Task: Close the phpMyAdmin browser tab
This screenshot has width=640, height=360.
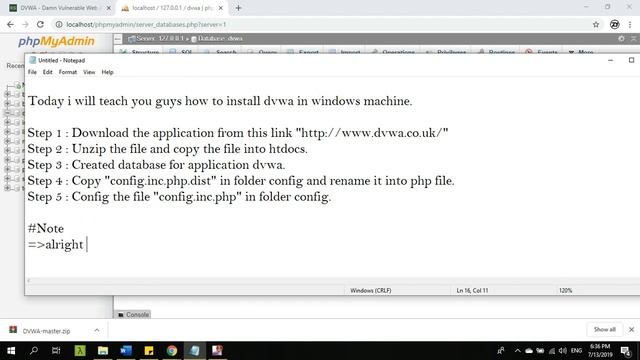Action: click(x=221, y=8)
